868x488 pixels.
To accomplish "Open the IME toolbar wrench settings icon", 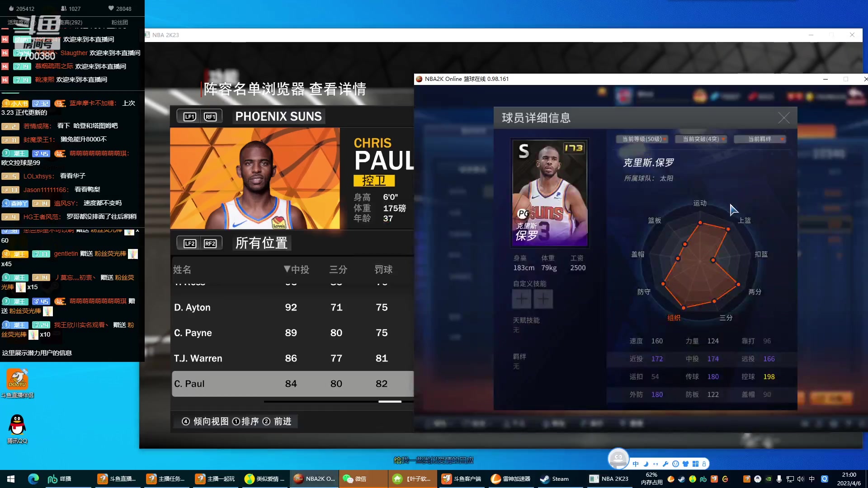I will pos(665,464).
